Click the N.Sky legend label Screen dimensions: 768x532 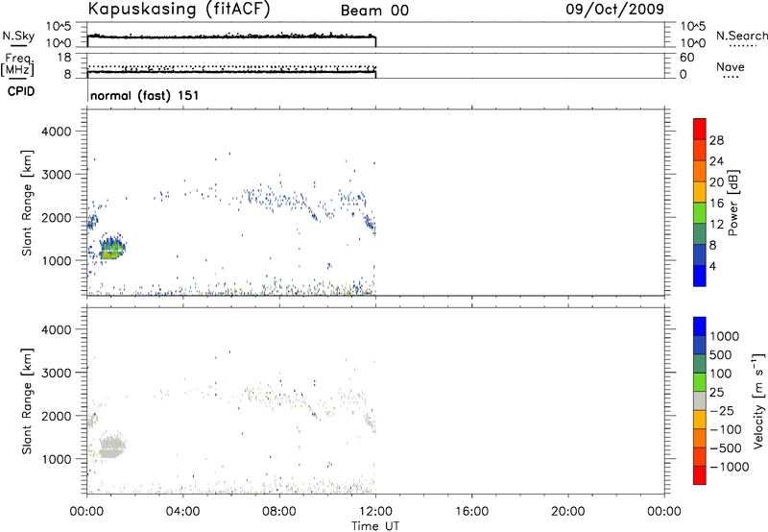click(18, 36)
